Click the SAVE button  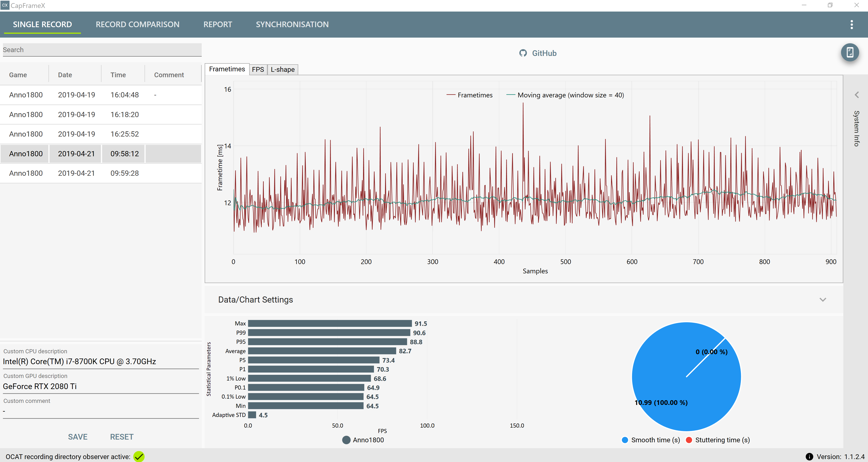click(x=78, y=437)
